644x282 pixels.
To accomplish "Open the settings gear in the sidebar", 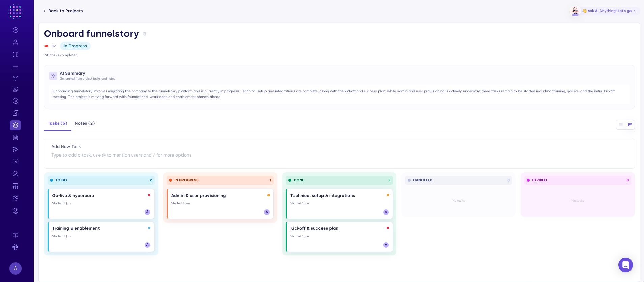I will (x=16, y=198).
